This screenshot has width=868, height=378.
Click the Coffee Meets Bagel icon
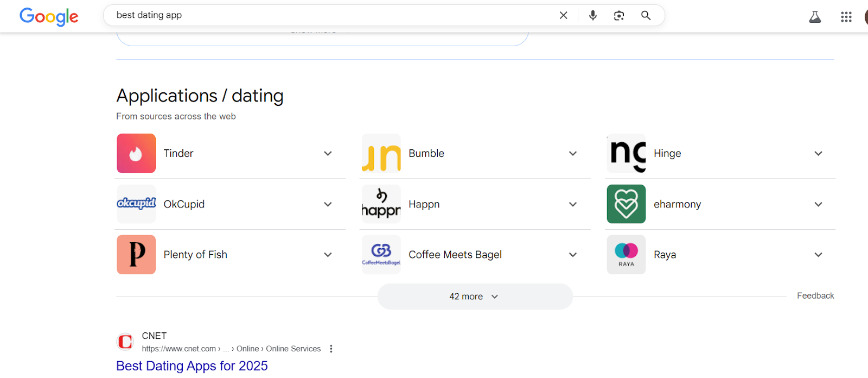381,254
